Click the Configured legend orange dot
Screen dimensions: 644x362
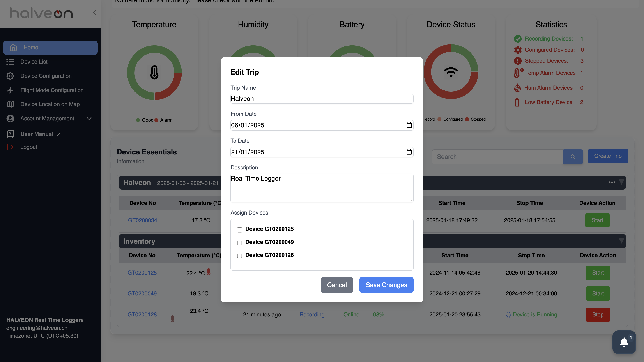click(x=439, y=119)
